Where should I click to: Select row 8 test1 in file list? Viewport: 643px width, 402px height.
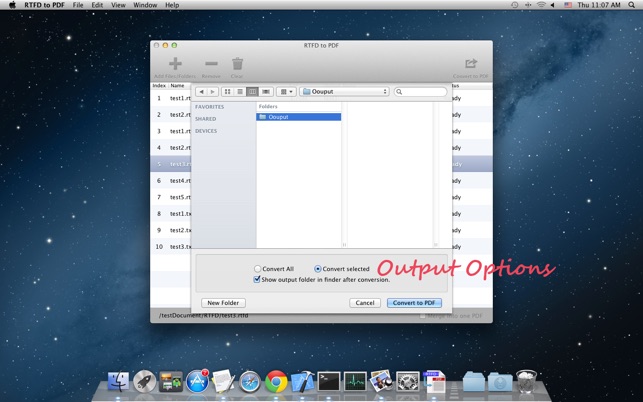click(x=171, y=213)
